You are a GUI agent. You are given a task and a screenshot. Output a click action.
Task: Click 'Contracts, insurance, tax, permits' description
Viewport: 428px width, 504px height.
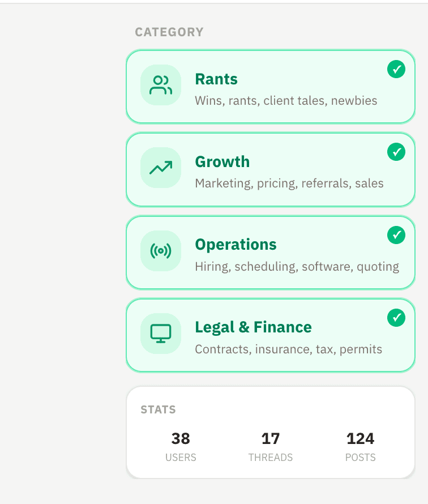point(288,349)
